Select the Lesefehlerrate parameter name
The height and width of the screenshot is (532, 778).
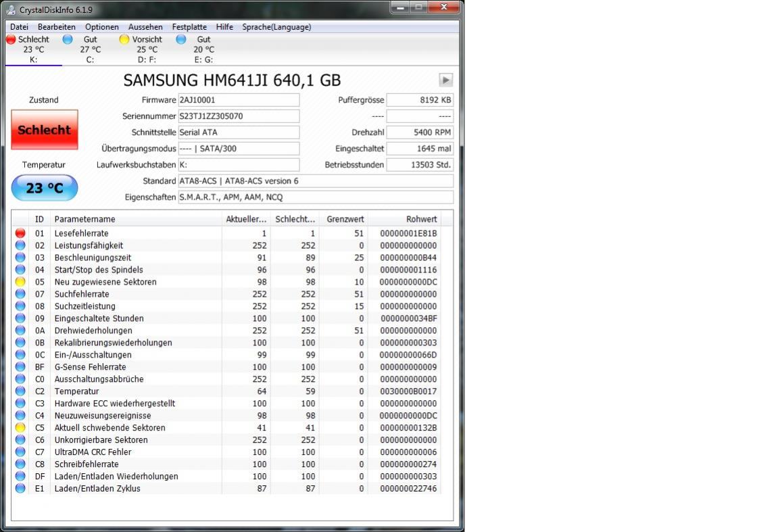81,233
